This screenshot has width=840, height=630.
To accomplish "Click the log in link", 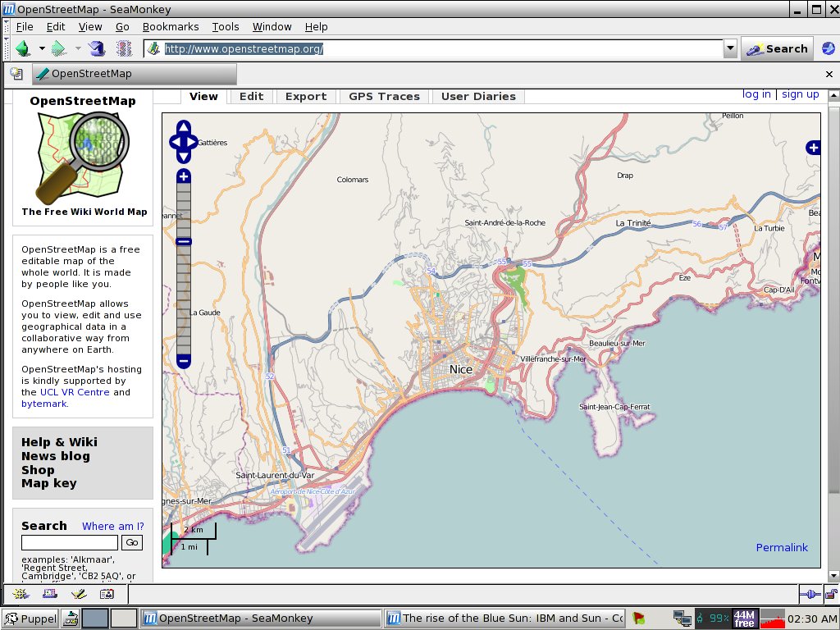I will (756, 94).
